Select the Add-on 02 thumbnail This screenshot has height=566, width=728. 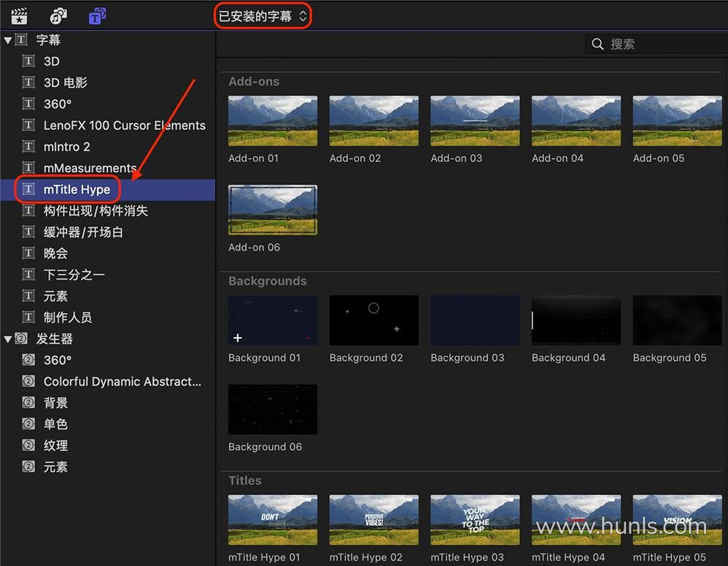(x=374, y=121)
